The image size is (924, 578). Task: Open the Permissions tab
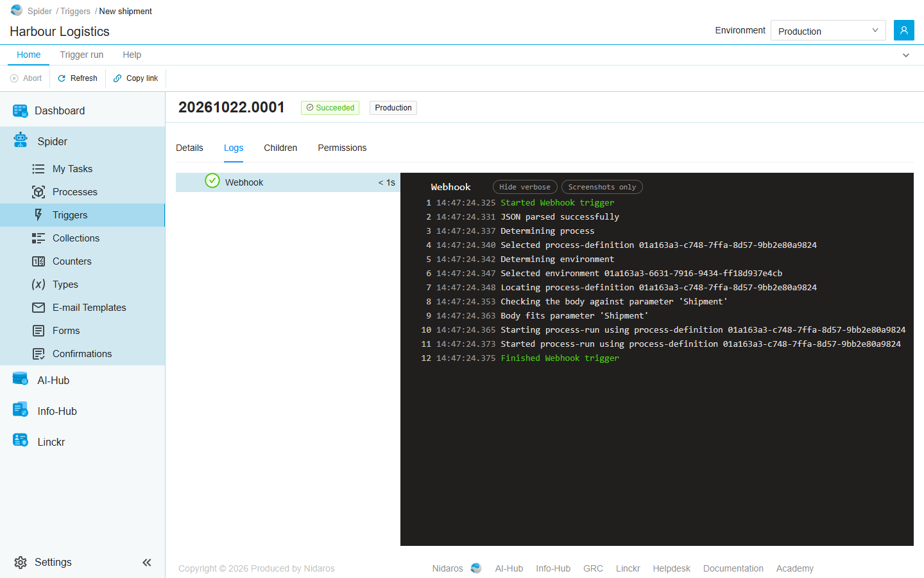pos(342,148)
